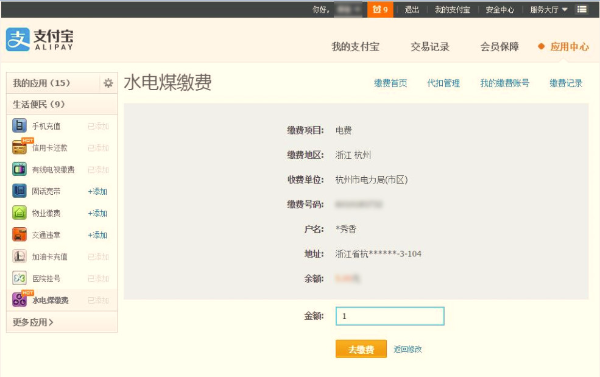Click the 水电煤缴费 purple icon

coord(19,300)
